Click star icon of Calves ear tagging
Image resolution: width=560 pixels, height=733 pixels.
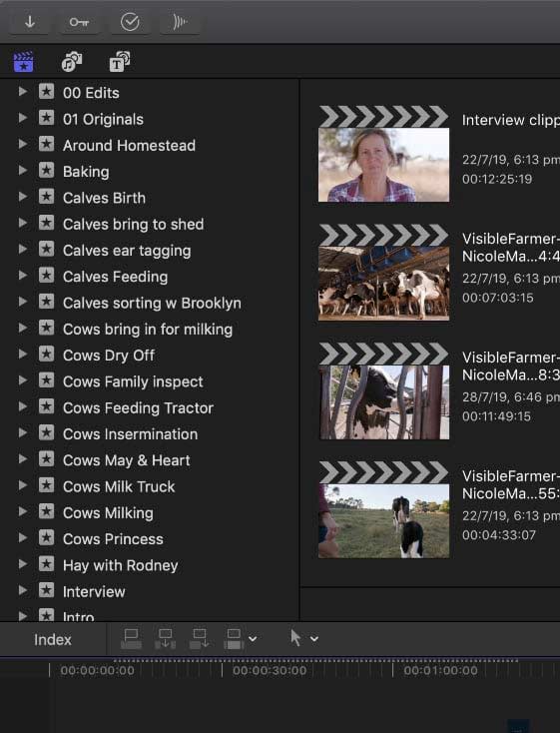pyautogui.click(x=46, y=250)
